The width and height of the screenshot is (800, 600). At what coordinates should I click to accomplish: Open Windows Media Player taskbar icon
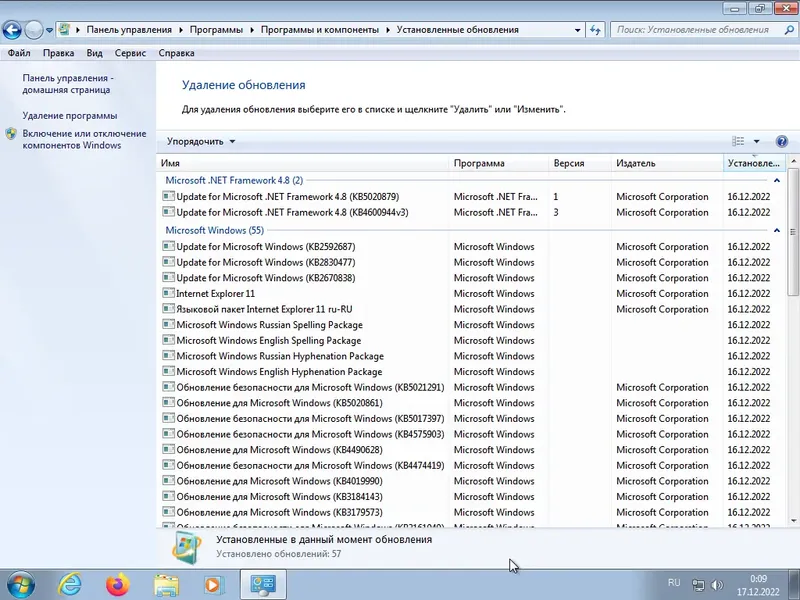click(x=214, y=584)
